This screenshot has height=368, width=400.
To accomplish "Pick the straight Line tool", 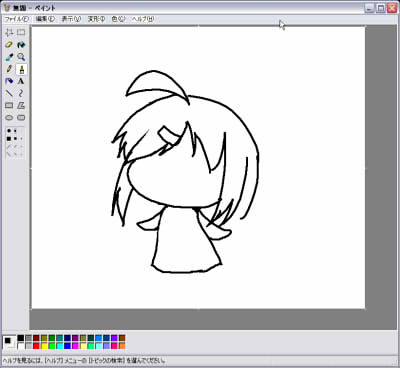I will pos(9,93).
